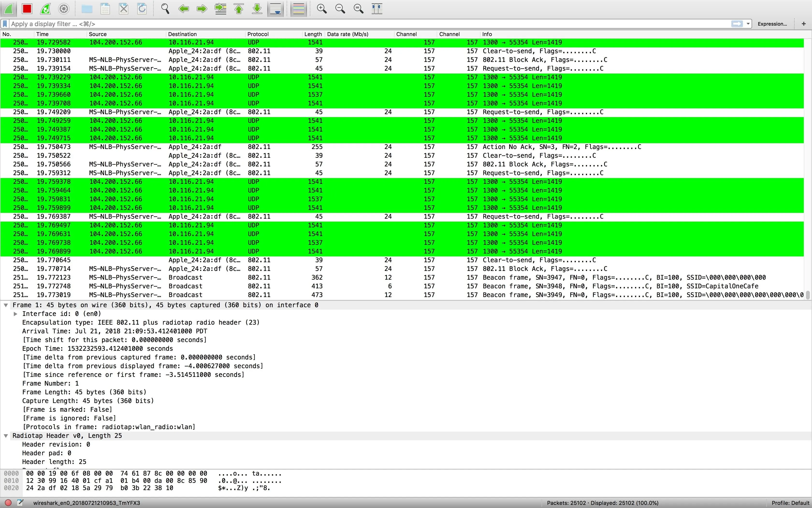Click the Packets: 25102 status bar entry
The height and width of the screenshot is (508, 812).
603,503
